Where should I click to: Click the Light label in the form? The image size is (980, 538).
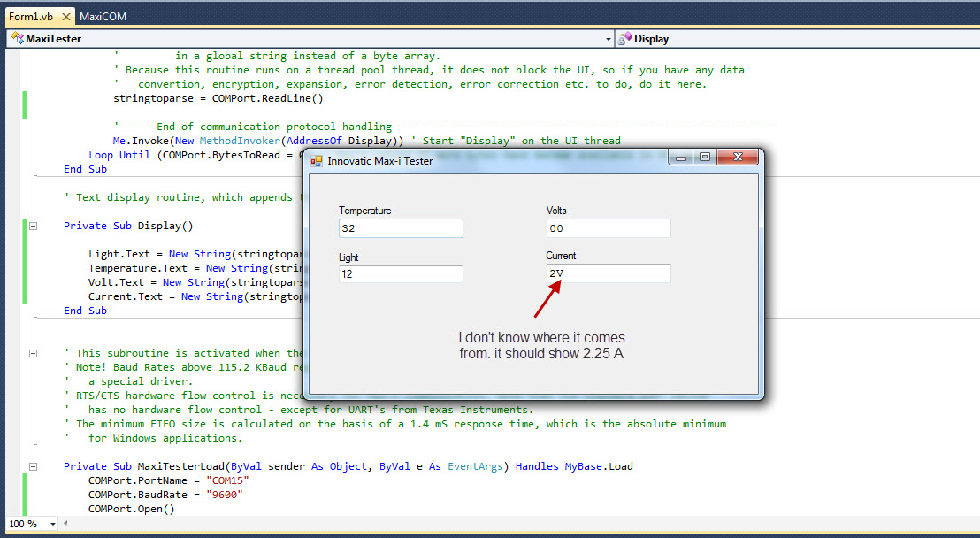(x=348, y=257)
